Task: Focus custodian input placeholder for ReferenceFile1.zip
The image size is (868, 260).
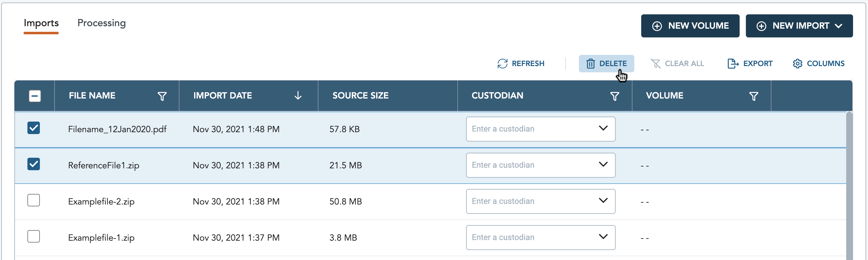Action: pyautogui.click(x=503, y=165)
